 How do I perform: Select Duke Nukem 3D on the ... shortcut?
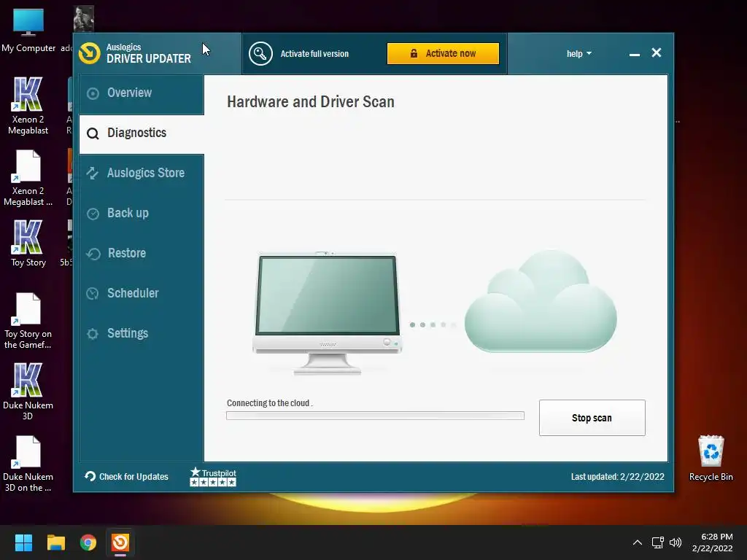point(28,464)
